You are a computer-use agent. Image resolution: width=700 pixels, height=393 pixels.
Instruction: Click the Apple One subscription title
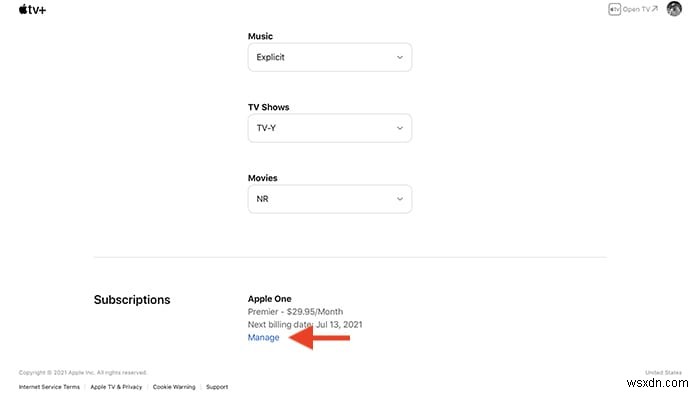[x=270, y=299]
